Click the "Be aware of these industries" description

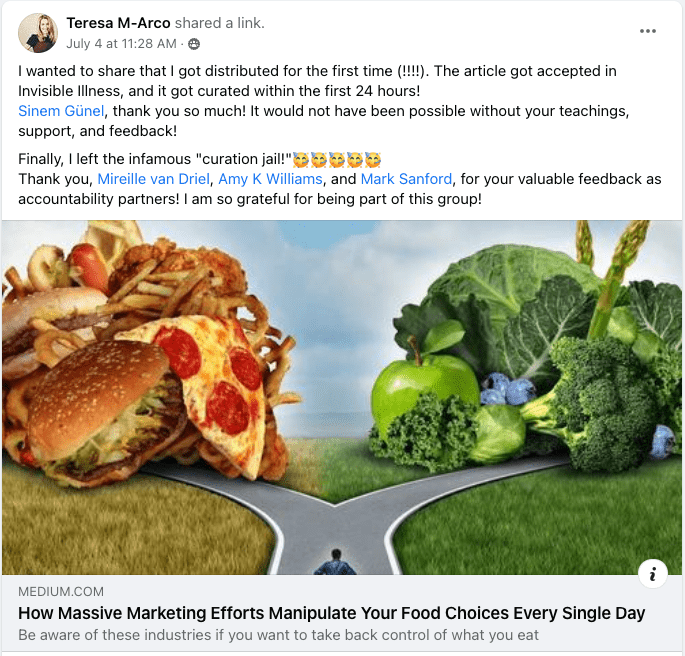pyautogui.click(x=278, y=635)
